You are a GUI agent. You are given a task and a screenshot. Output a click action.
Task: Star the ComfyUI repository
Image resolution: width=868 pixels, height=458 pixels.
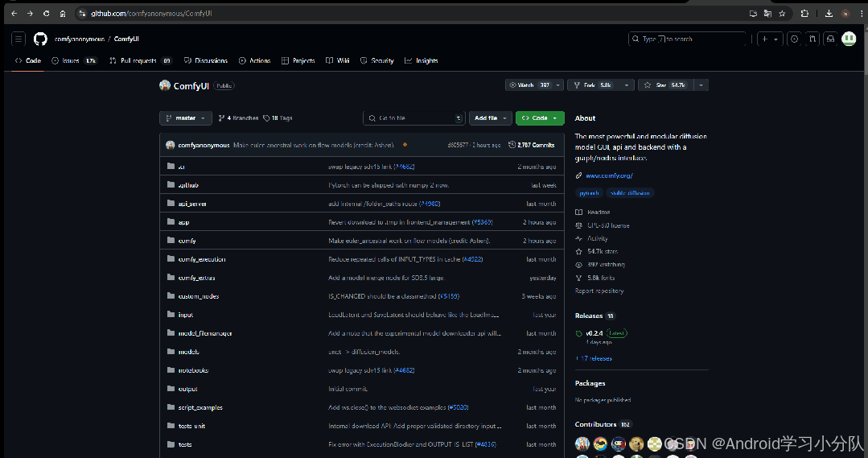tap(665, 85)
